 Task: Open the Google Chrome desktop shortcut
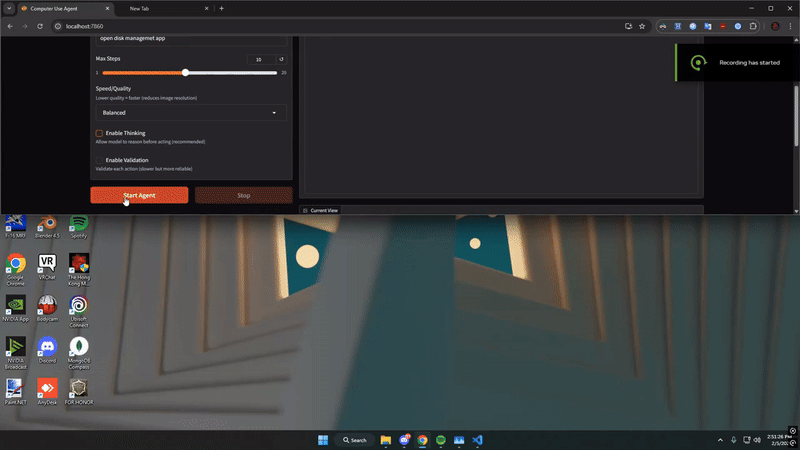pyautogui.click(x=15, y=269)
